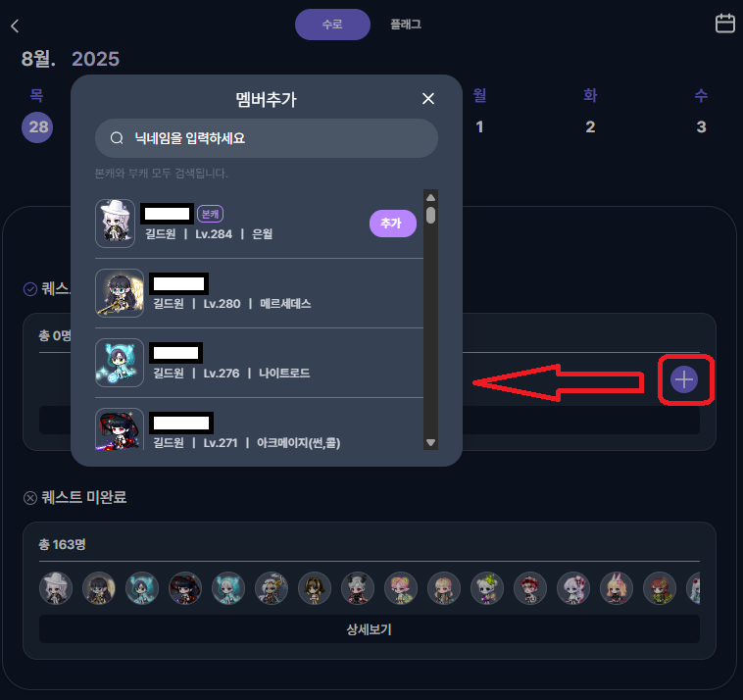Select the 은월 character avatar with white hat
The image size is (743, 700).
[x=115, y=224]
